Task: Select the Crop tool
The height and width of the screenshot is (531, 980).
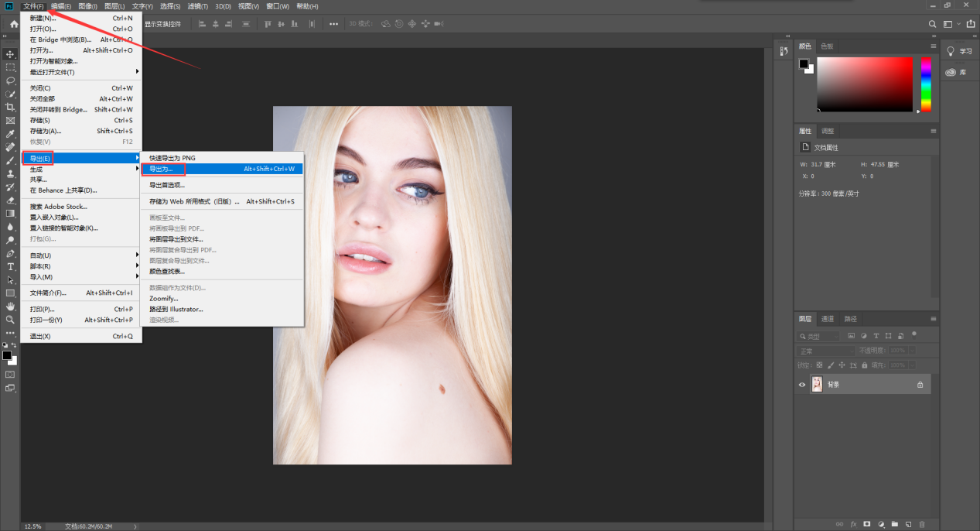Action: click(x=10, y=107)
